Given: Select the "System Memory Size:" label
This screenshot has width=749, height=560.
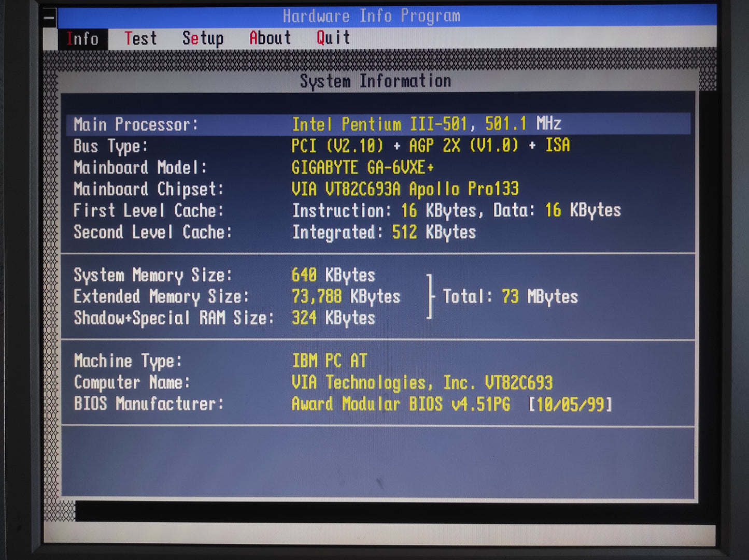Looking at the screenshot, I should coord(153,275).
